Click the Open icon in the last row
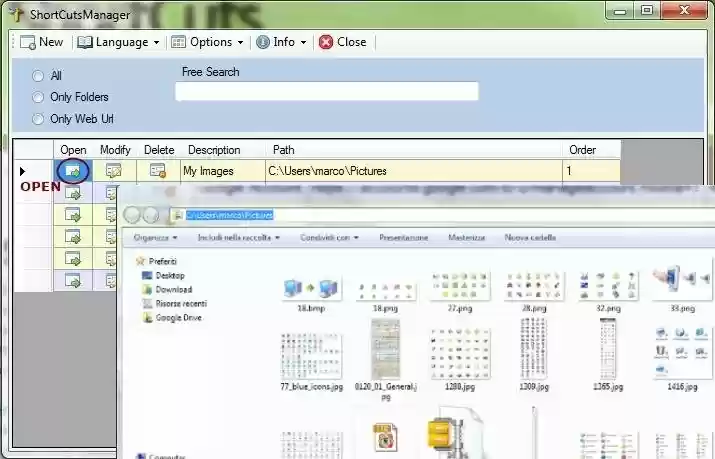 pos(73,280)
